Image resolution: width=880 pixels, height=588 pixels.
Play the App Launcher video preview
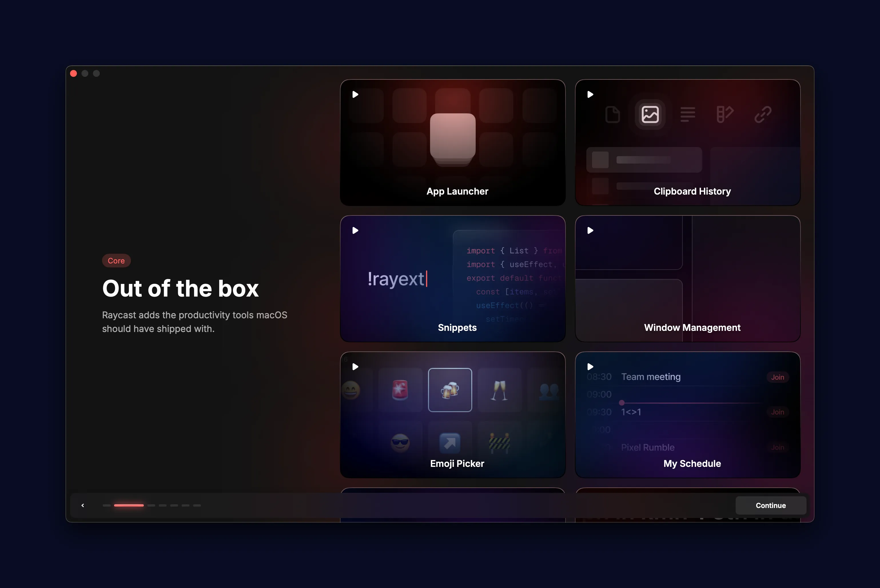tap(355, 95)
